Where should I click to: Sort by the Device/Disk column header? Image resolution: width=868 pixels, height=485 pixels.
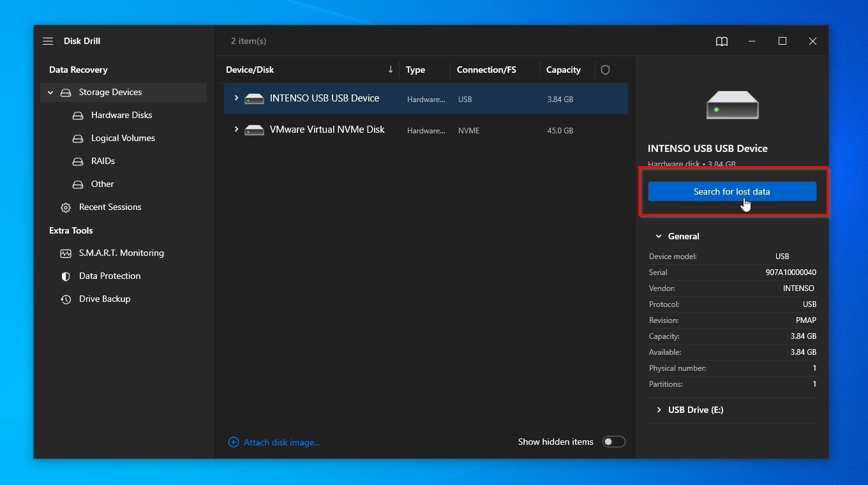click(x=250, y=70)
